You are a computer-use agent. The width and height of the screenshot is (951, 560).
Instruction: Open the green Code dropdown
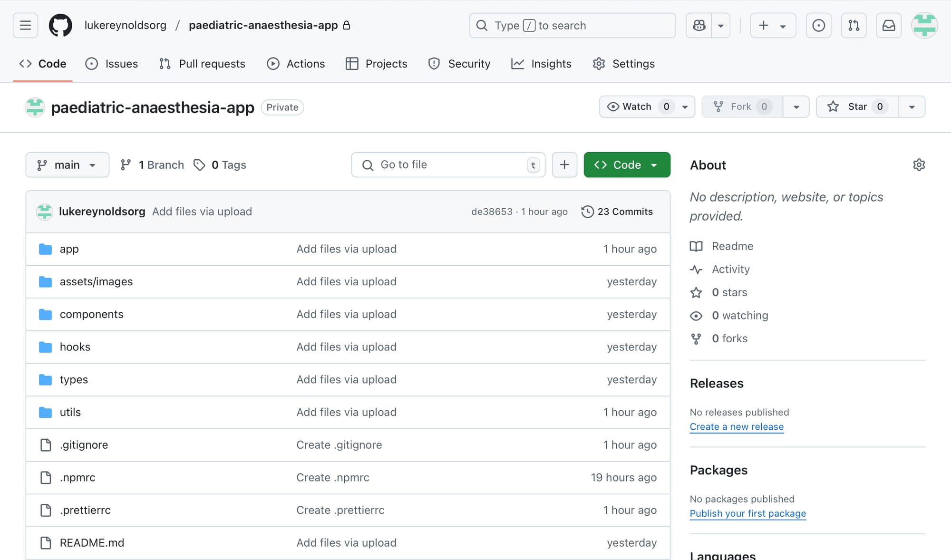[x=627, y=165]
